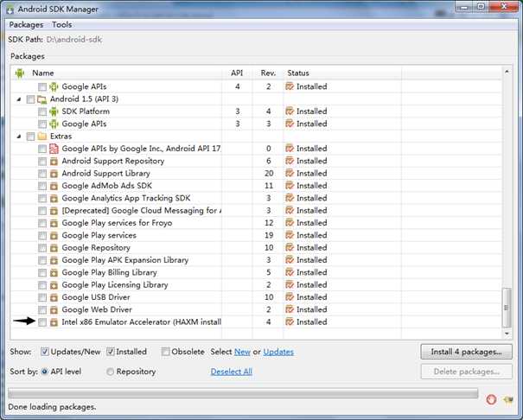523x420 pixels.
Task: Collapse the Extras tree node
Action: (x=19, y=137)
